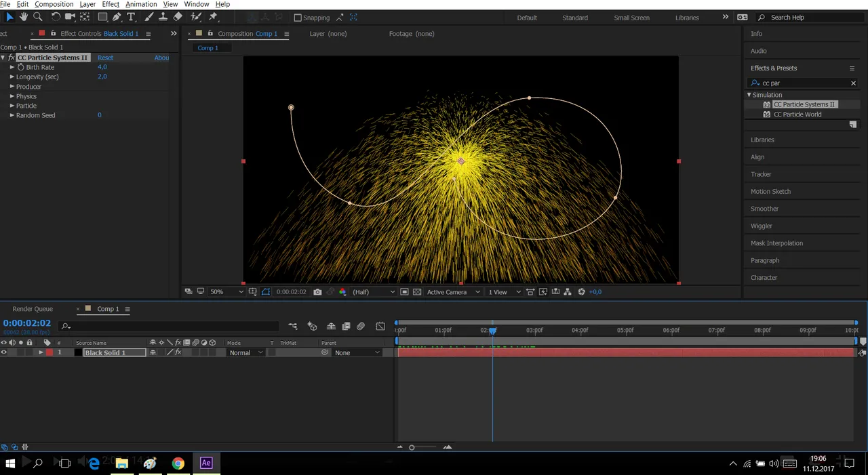
Task: Open File Explorer from the taskbar
Action: [x=121, y=463]
